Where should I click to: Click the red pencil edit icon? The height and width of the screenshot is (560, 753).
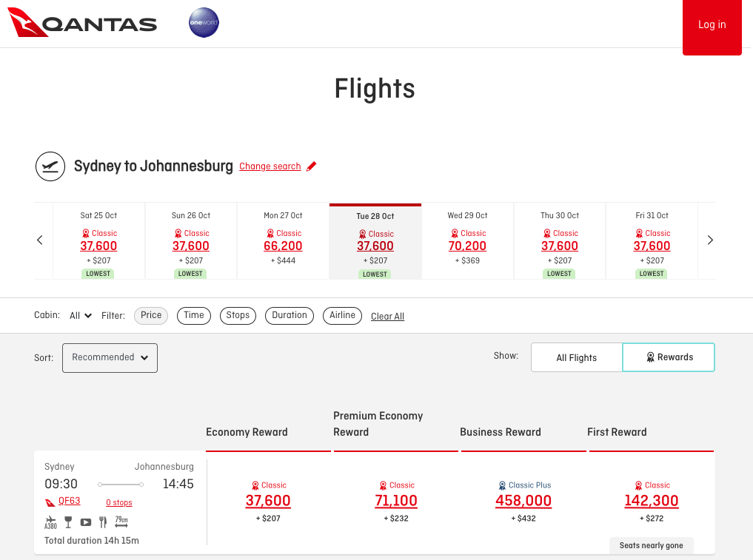311,166
